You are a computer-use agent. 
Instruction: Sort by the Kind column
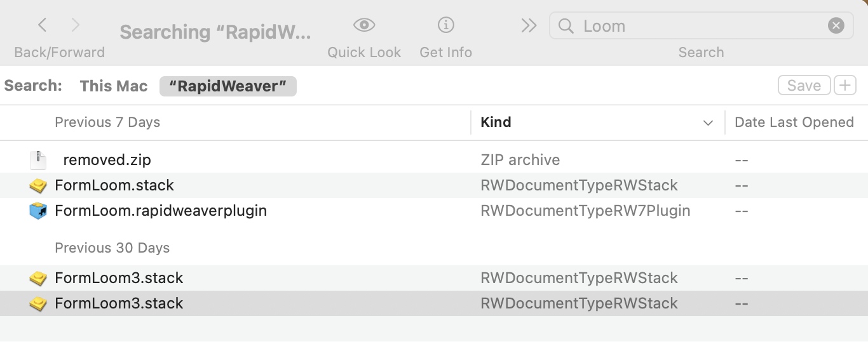click(496, 122)
